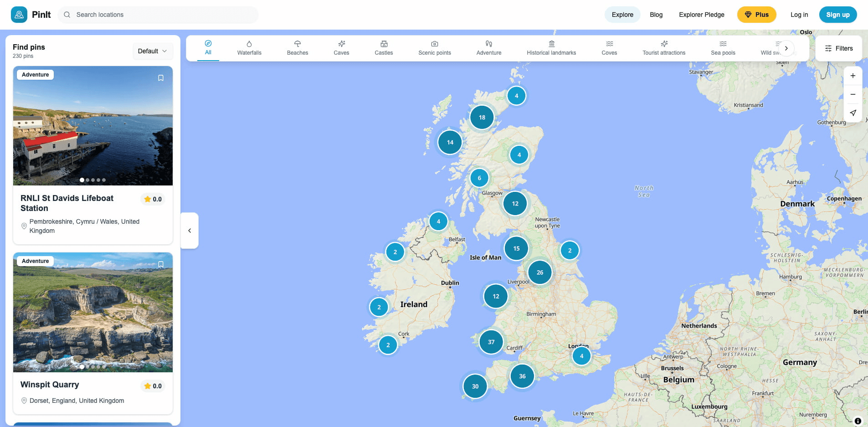Click the Adventure tag on Winspit Quarry card
This screenshot has height=427, width=868.
coord(36,261)
